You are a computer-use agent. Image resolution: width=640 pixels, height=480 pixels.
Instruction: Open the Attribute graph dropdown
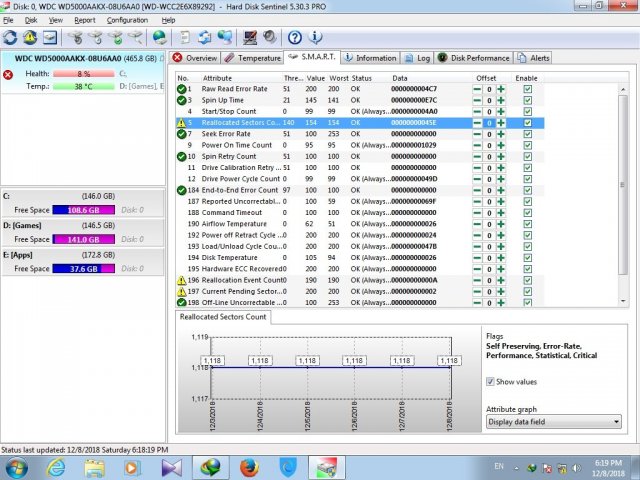click(x=553, y=422)
